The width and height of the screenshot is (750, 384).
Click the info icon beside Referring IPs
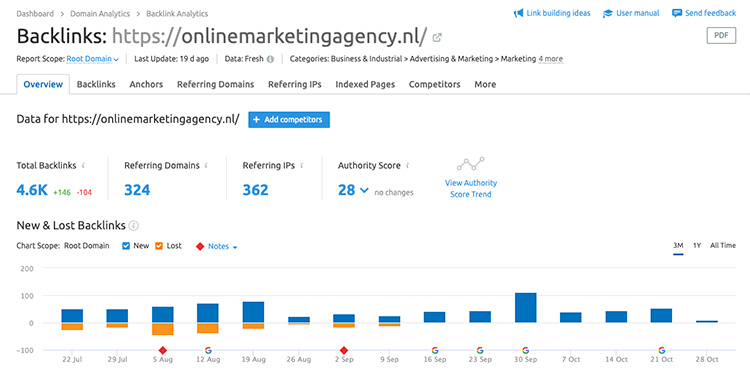302,165
